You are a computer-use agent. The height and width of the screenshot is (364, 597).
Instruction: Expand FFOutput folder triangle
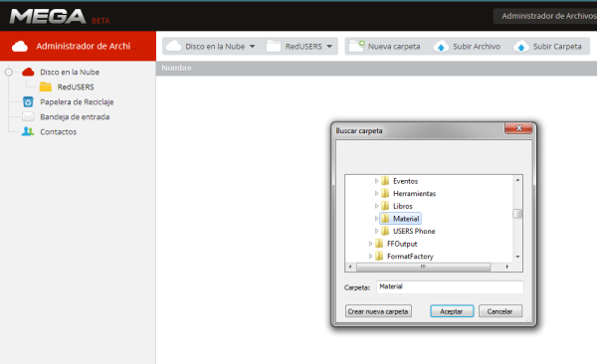(x=370, y=244)
